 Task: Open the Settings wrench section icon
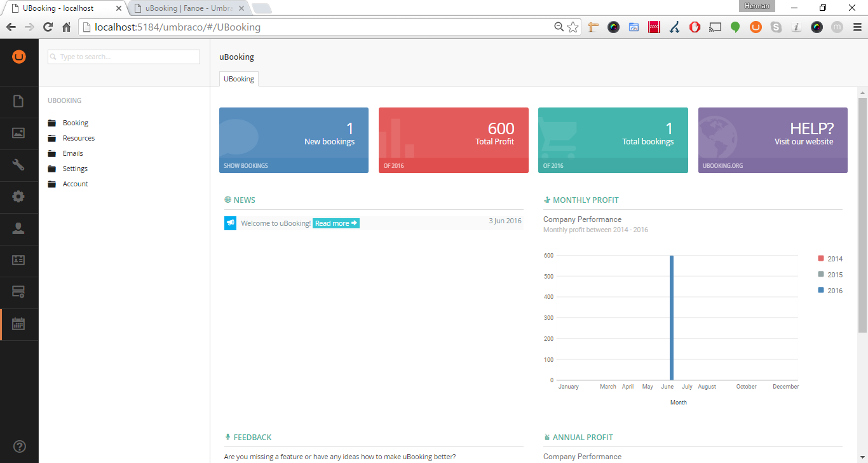tap(18, 165)
